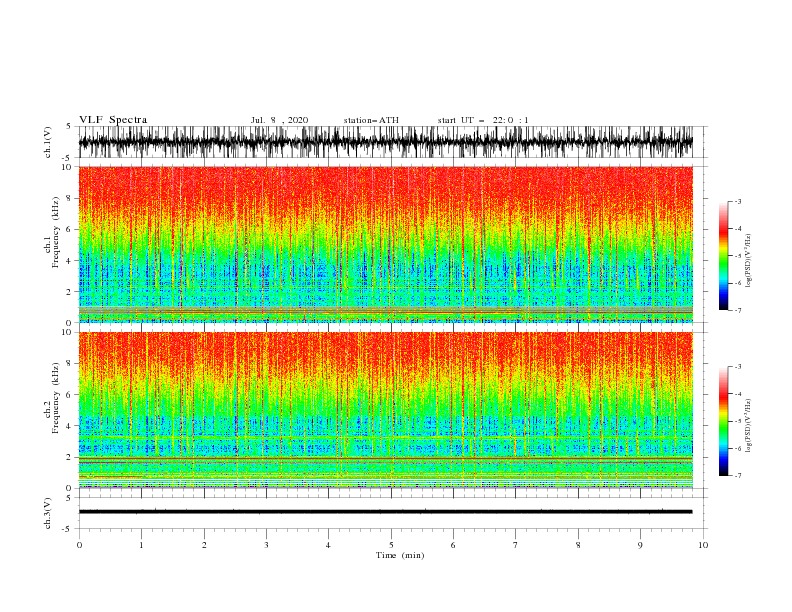
Task: Click the "ch.1(V)" axis label
Action: pos(48,142)
